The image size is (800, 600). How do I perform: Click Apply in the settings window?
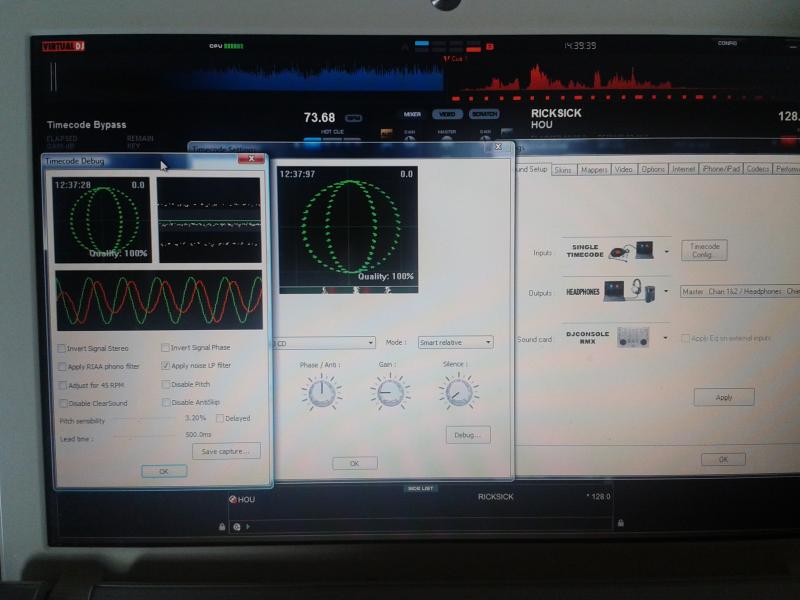[x=723, y=397]
